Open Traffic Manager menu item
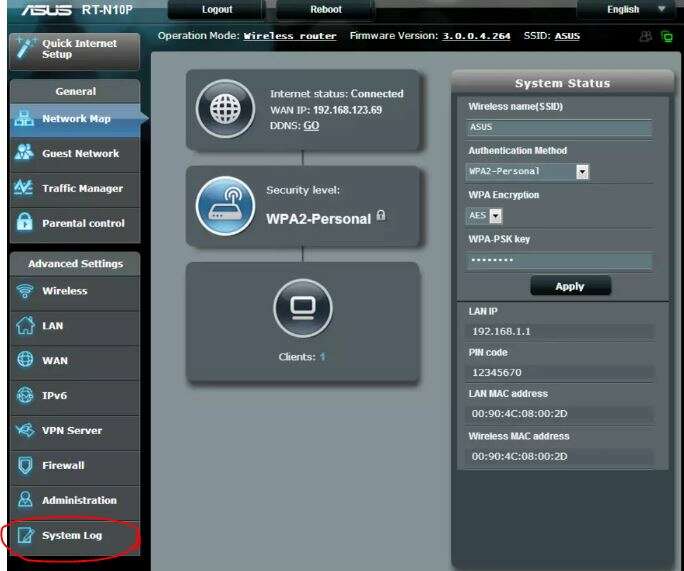684x571 pixels. pyautogui.click(x=75, y=188)
